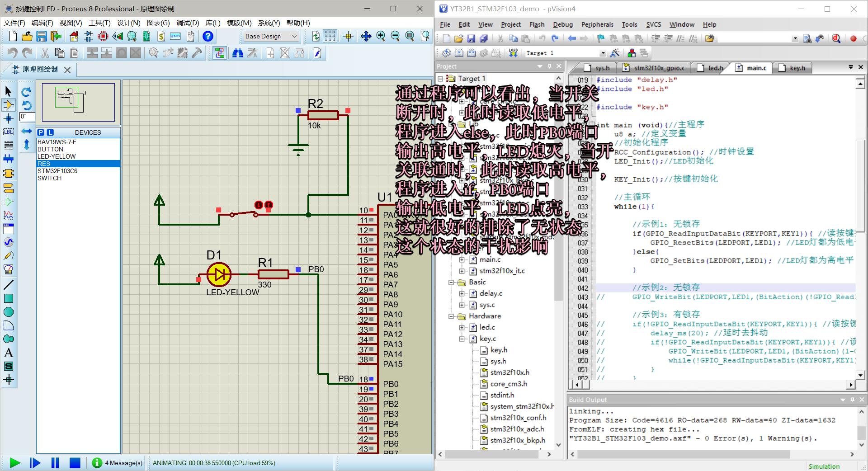Click the Simulation button at bottom right
Image resolution: width=868 pixels, height=471 pixels.
pos(825,466)
